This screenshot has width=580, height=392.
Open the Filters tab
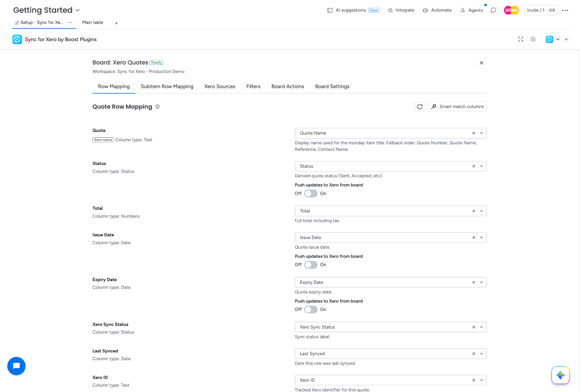[x=253, y=86]
